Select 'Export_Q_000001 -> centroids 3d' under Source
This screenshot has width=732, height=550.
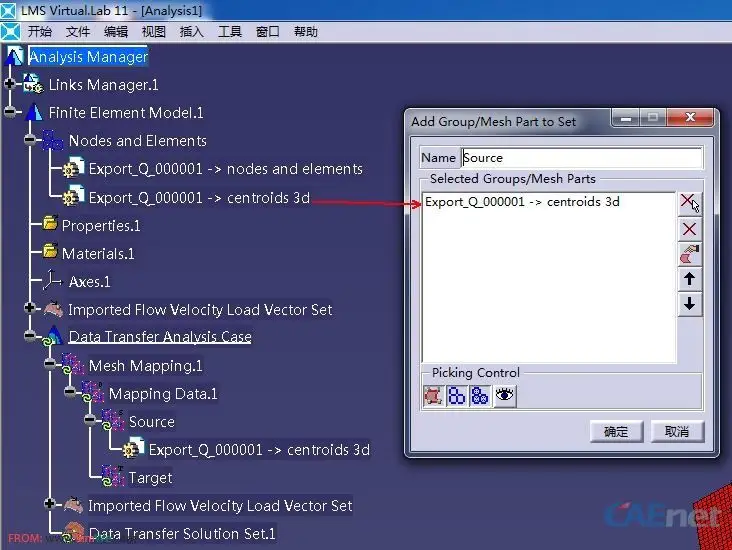[259, 450]
